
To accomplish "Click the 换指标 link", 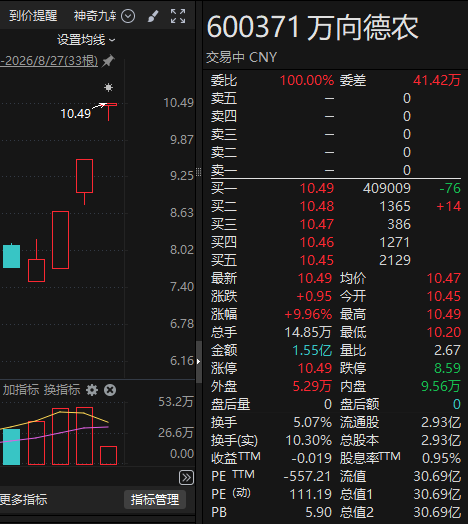I will click(x=62, y=390).
